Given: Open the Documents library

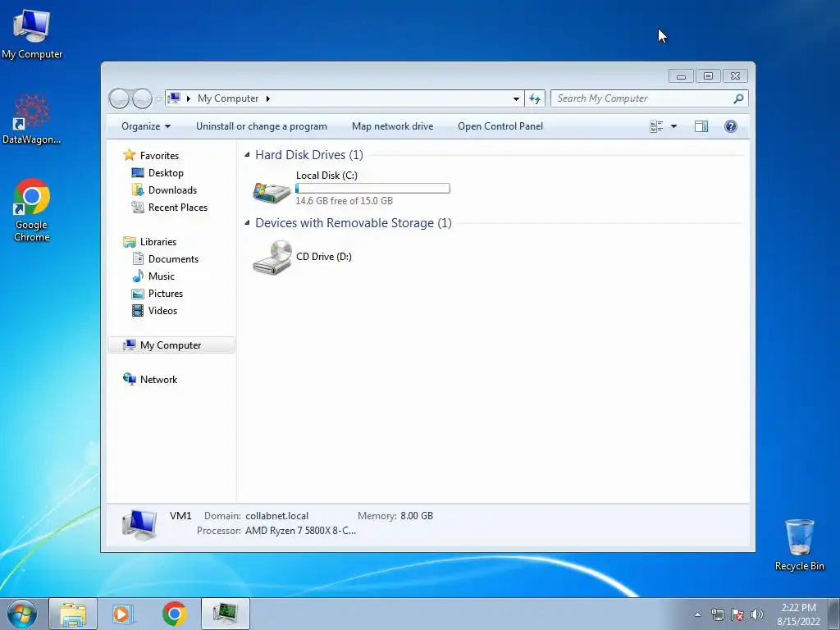Looking at the screenshot, I should tap(173, 259).
